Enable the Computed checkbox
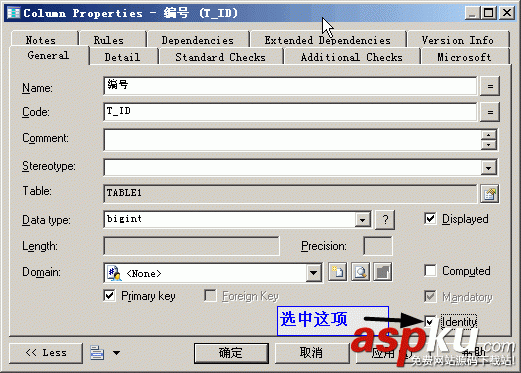Screen dimensions: 521x373 (x=430, y=271)
